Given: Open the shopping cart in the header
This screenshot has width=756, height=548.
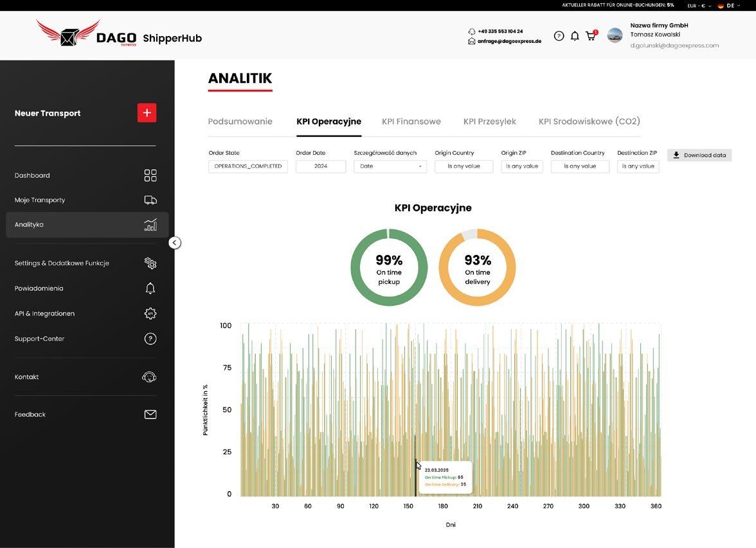Looking at the screenshot, I should point(591,36).
